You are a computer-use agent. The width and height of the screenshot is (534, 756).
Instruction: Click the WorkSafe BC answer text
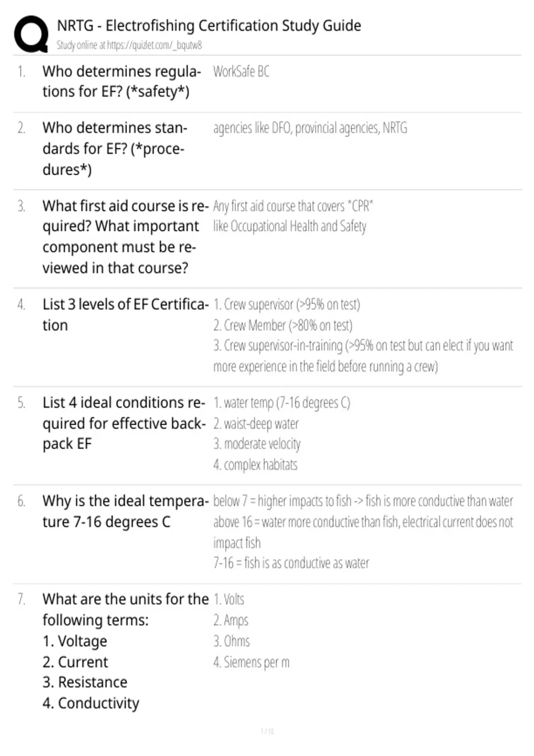(241, 71)
